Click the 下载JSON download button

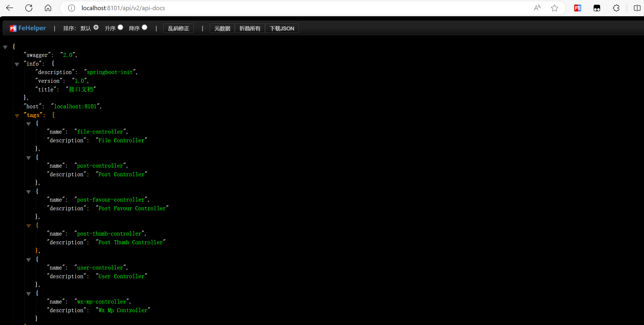[282, 28]
